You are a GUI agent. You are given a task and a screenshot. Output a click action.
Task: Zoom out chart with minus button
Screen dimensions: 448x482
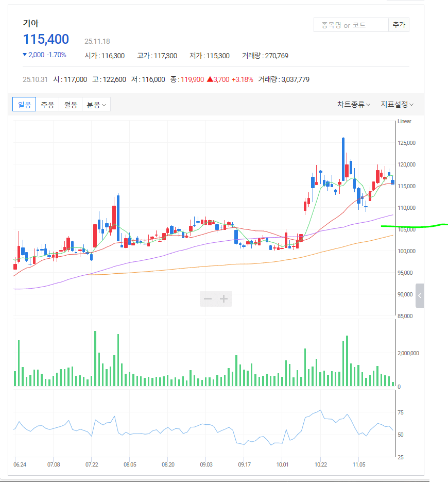click(x=208, y=298)
